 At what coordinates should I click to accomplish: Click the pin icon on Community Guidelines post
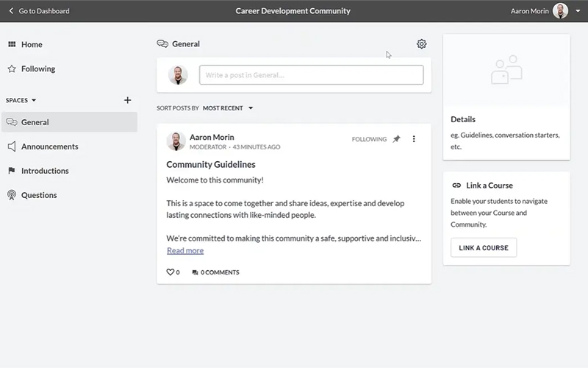tap(396, 139)
